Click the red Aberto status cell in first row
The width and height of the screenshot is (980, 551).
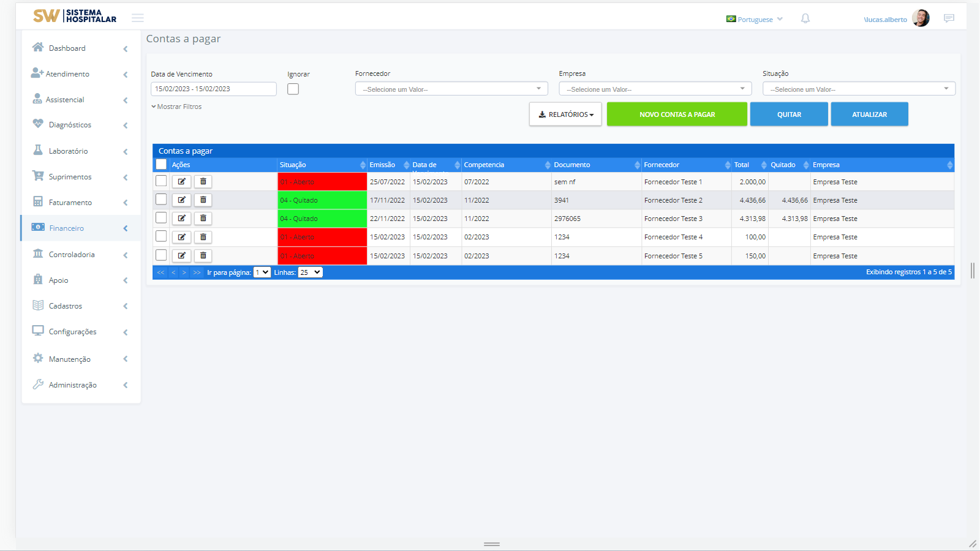(x=322, y=182)
